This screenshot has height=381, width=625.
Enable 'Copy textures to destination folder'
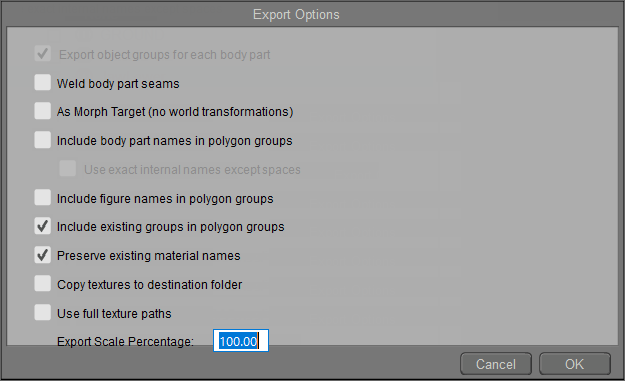42,284
